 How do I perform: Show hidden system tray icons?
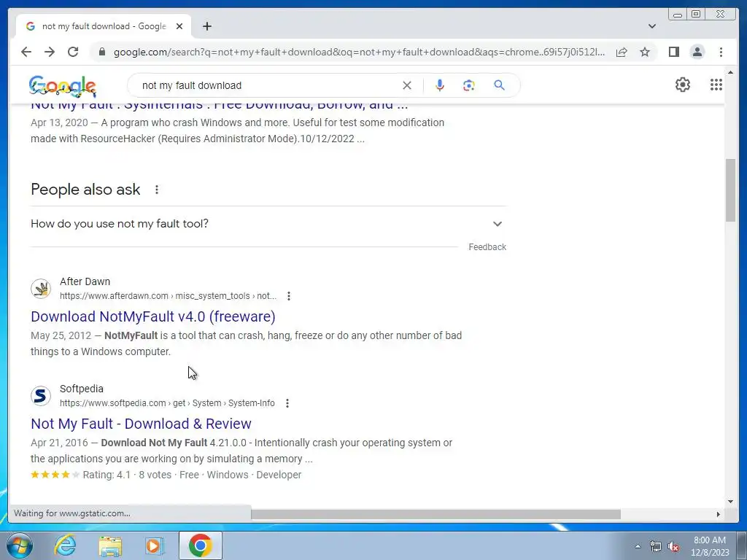click(x=638, y=547)
